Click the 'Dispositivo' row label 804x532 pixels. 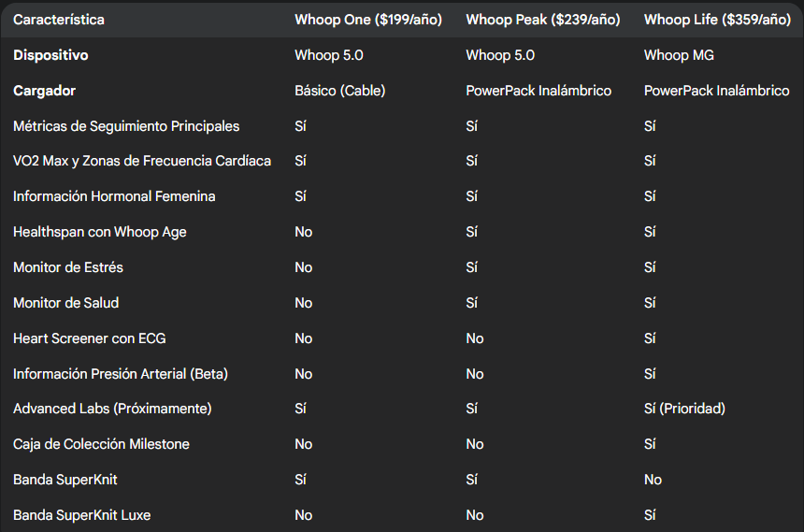(50, 55)
